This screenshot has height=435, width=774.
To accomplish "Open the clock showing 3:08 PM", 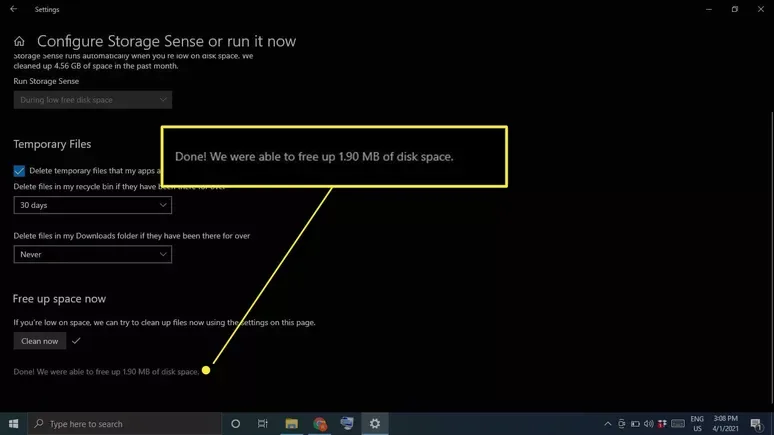I will click(x=725, y=424).
